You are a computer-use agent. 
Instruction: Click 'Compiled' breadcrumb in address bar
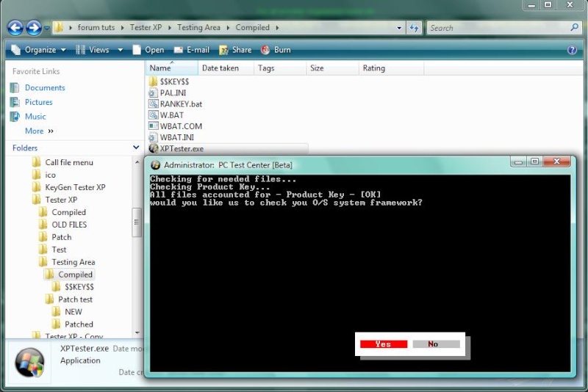pyautogui.click(x=252, y=27)
